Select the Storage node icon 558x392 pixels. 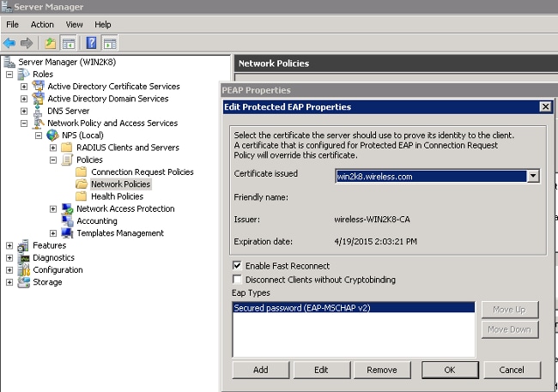tap(24, 282)
